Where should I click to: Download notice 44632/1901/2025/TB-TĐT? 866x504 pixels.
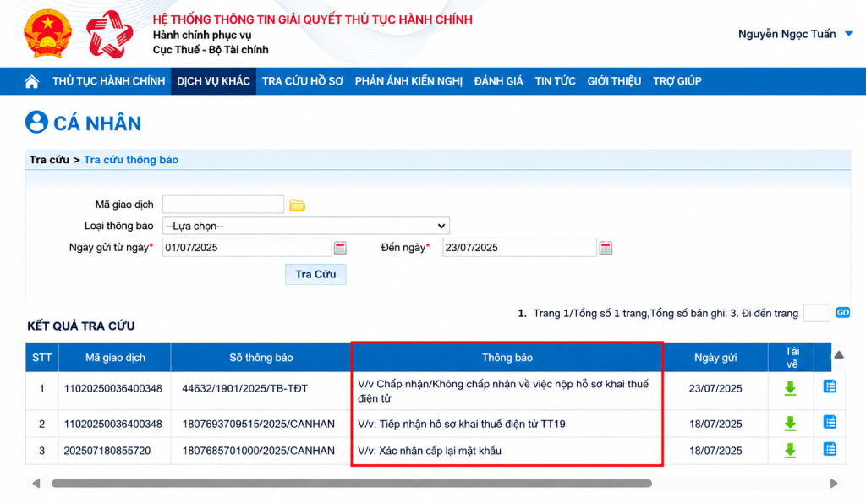click(x=791, y=389)
